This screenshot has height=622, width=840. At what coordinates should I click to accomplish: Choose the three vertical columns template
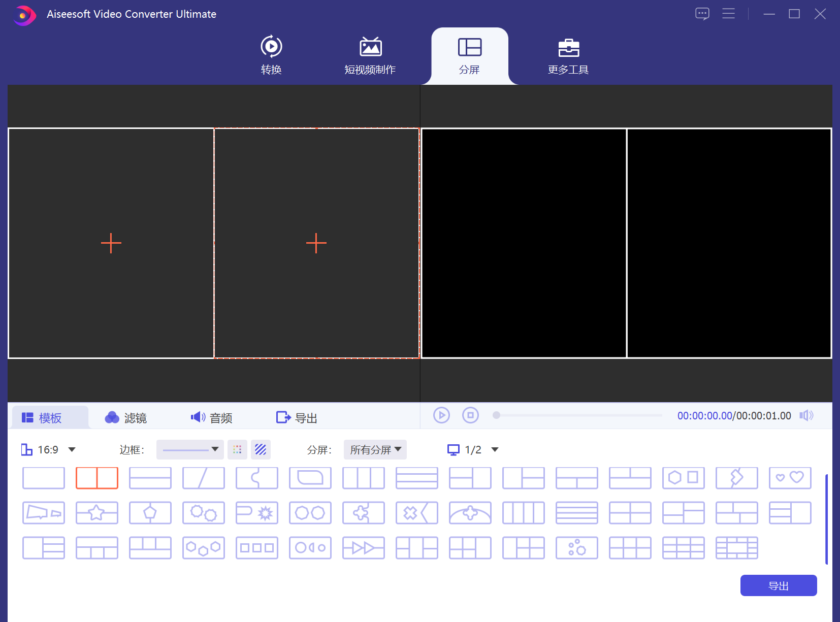pos(363,478)
